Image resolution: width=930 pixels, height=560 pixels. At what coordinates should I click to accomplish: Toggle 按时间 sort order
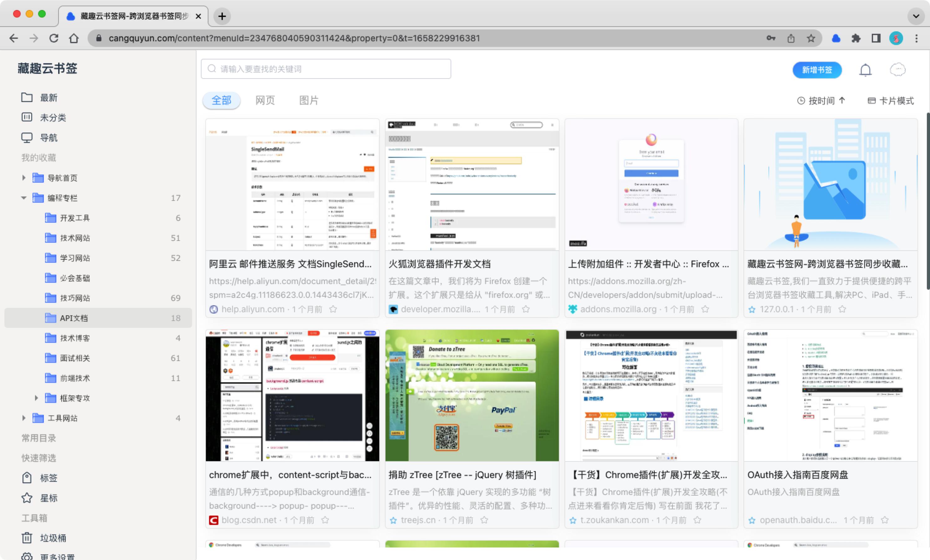click(x=821, y=101)
